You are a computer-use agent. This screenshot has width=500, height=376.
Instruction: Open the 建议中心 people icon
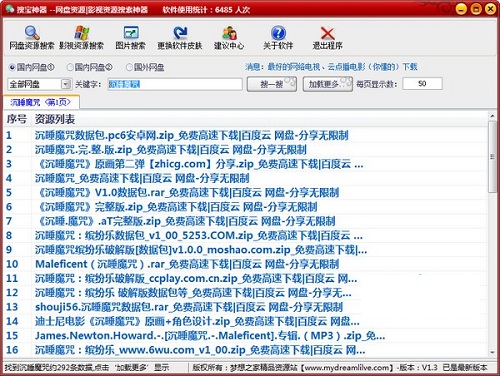229,33
